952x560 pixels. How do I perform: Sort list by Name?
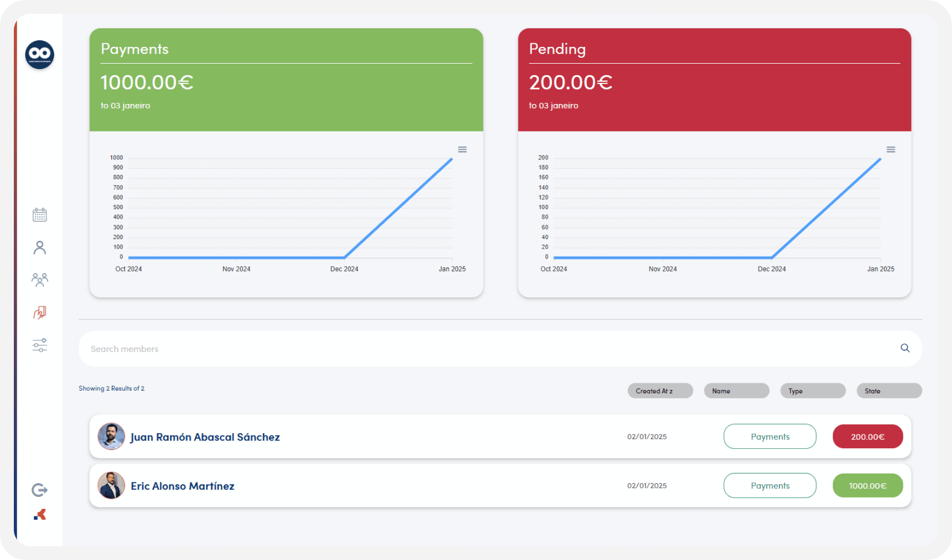[736, 391]
